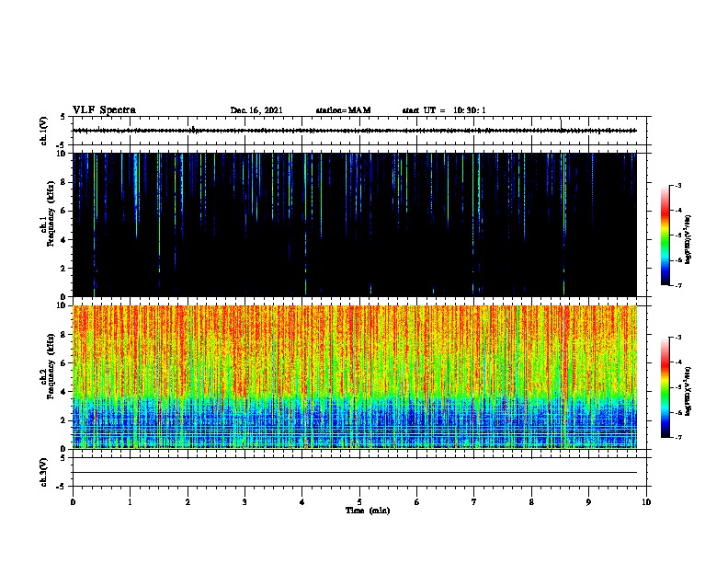Click the time axis tick label "5"

click(x=359, y=502)
